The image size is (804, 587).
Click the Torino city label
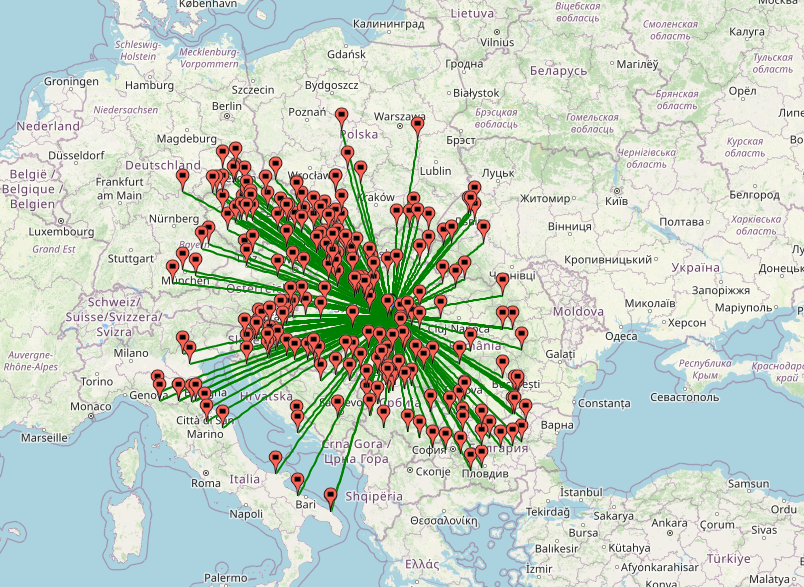[x=97, y=381]
